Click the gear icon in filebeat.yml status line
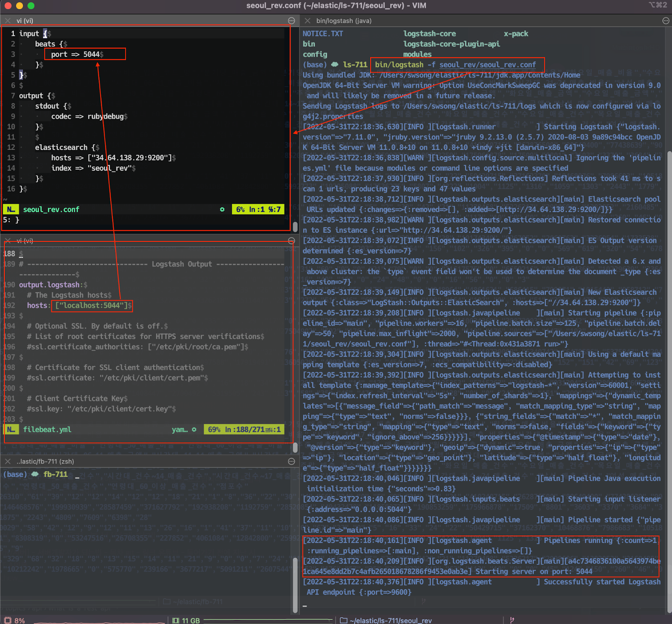This screenshot has height=624, width=672. 194,429
